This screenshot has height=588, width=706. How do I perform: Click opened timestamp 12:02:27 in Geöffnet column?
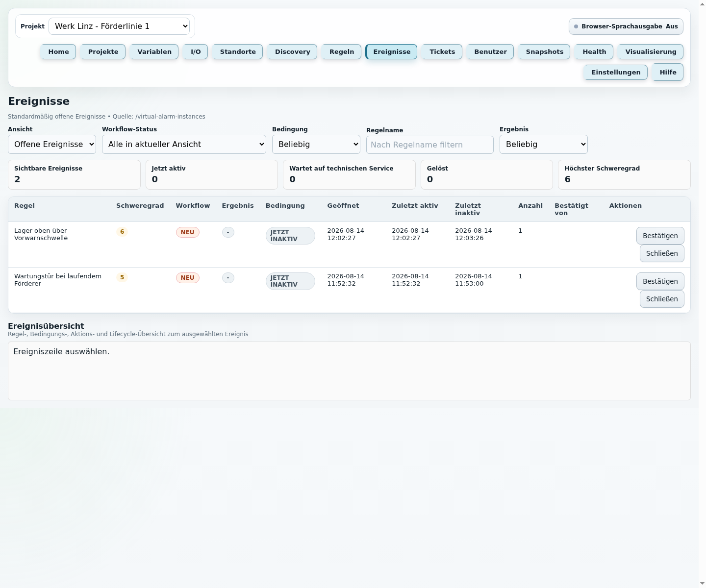[346, 234]
